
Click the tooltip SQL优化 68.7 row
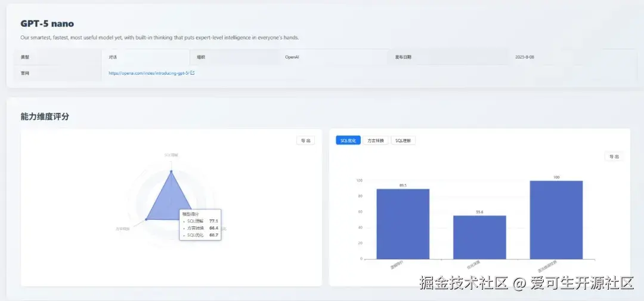pos(200,235)
